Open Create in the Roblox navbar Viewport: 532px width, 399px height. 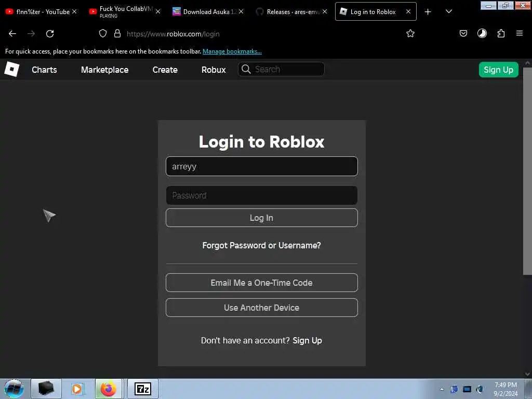(x=165, y=70)
